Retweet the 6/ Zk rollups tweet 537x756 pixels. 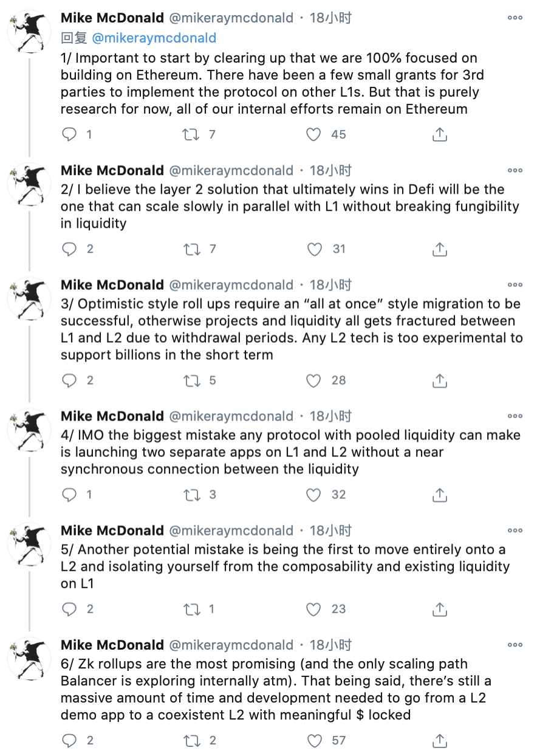[x=191, y=740]
